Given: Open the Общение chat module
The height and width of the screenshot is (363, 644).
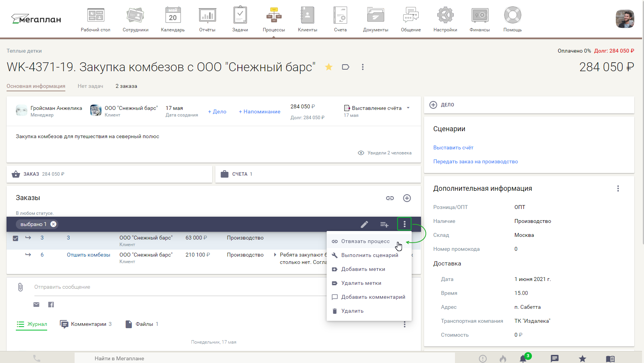Looking at the screenshot, I should [411, 19].
